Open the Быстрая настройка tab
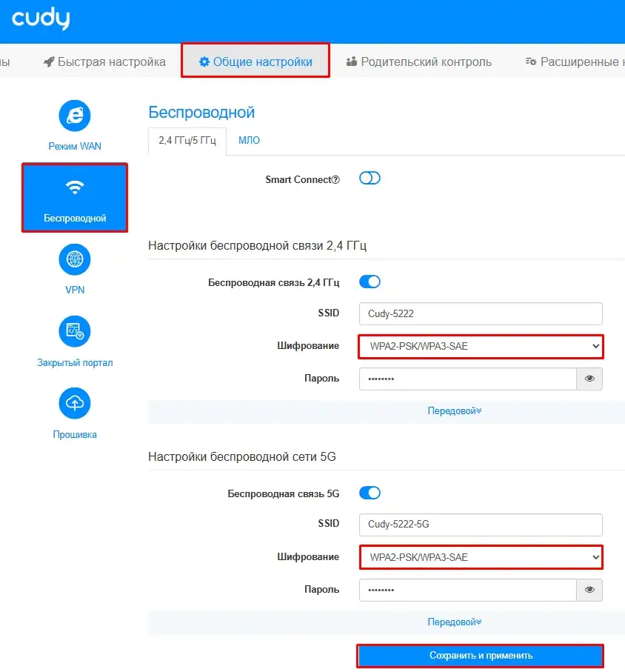 click(104, 61)
